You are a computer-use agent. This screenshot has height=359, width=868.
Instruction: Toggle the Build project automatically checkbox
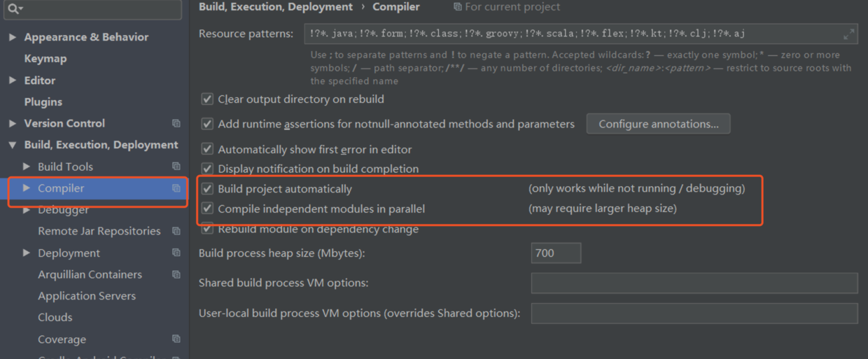[x=207, y=188]
